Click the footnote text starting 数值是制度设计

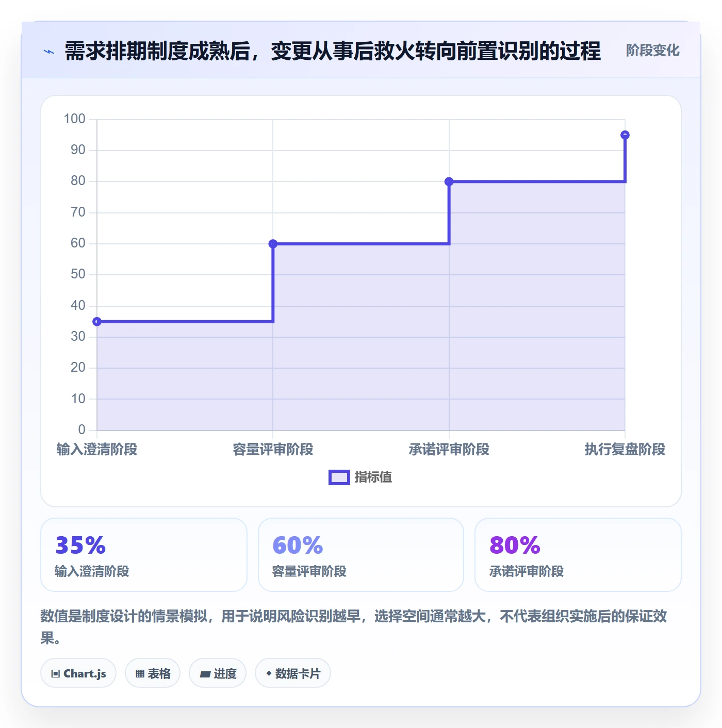click(x=354, y=627)
